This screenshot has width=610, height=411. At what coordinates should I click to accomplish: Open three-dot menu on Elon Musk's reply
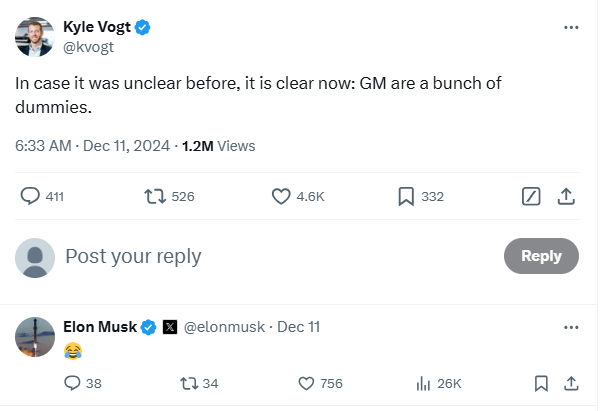point(571,327)
